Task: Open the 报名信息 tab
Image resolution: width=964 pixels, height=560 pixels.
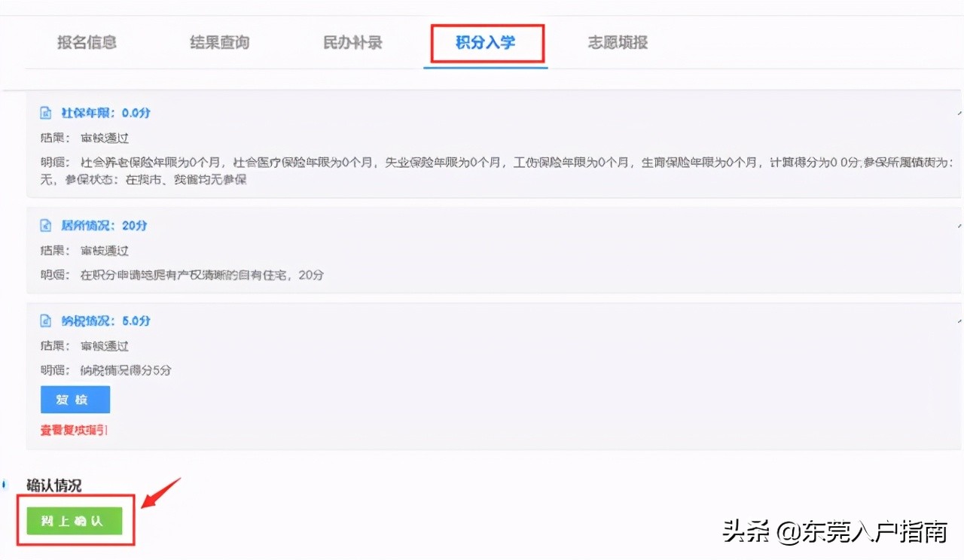Action: click(87, 43)
